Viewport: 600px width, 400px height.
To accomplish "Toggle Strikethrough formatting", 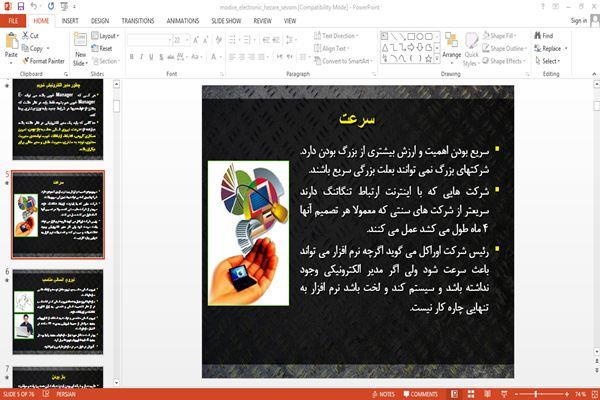I will point(171,57).
